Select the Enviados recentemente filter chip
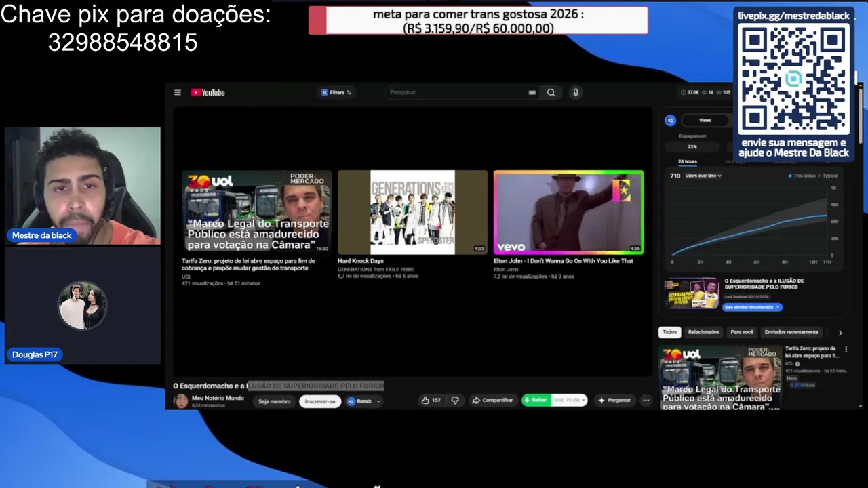The image size is (868, 488). pyautogui.click(x=791, y=332)
